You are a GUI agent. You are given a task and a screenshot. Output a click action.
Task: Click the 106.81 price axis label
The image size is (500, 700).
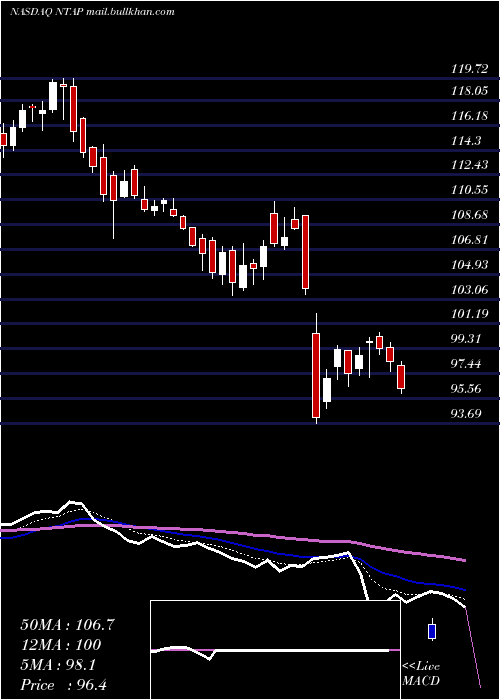[x=469, y=240]
